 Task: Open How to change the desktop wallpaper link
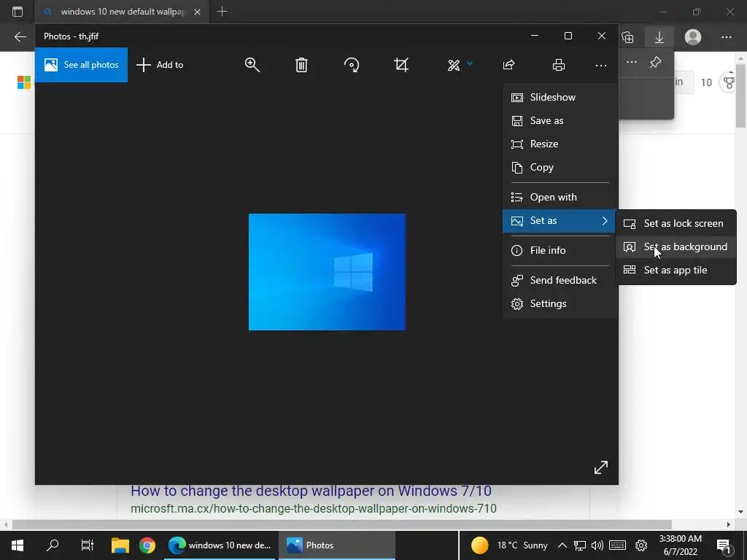pyautogui.click(x=311, y=491)
